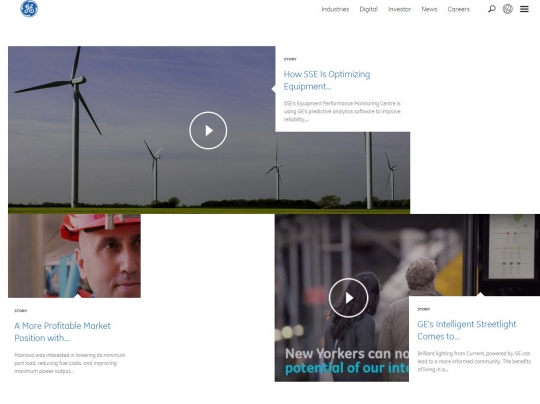The width and height of the screenshot is (540, 404).
Task: Open the hamburger menu icon
Action: coord(524,9)
